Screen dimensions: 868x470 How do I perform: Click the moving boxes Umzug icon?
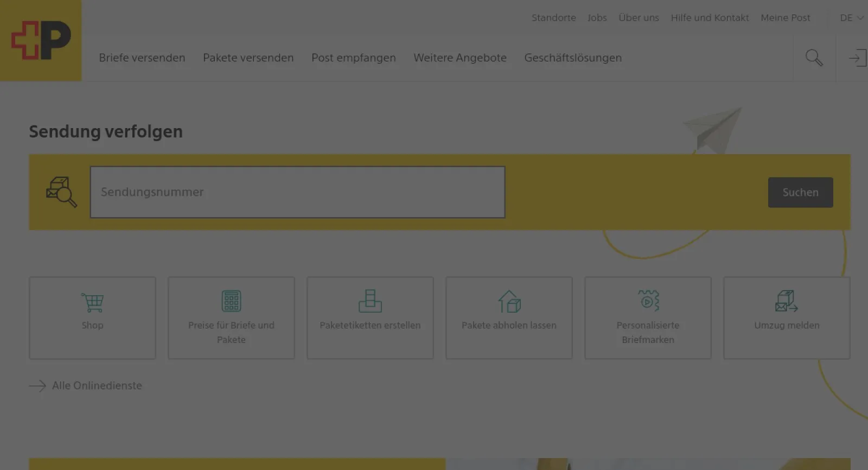point(787,301)
